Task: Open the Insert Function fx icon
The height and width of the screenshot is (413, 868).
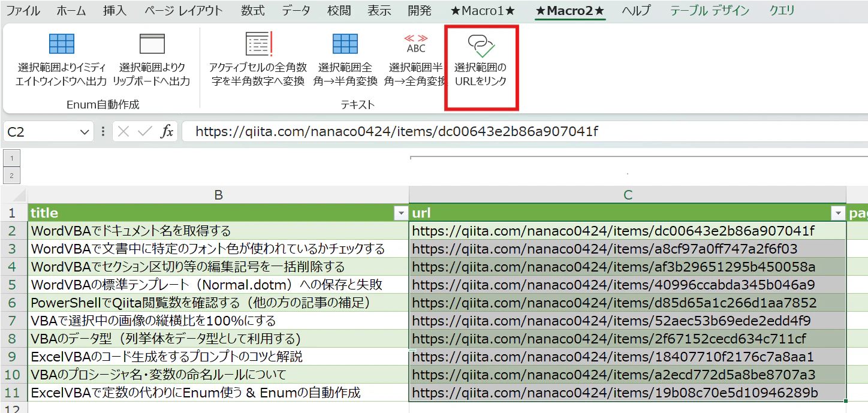Action: point(168,131)
